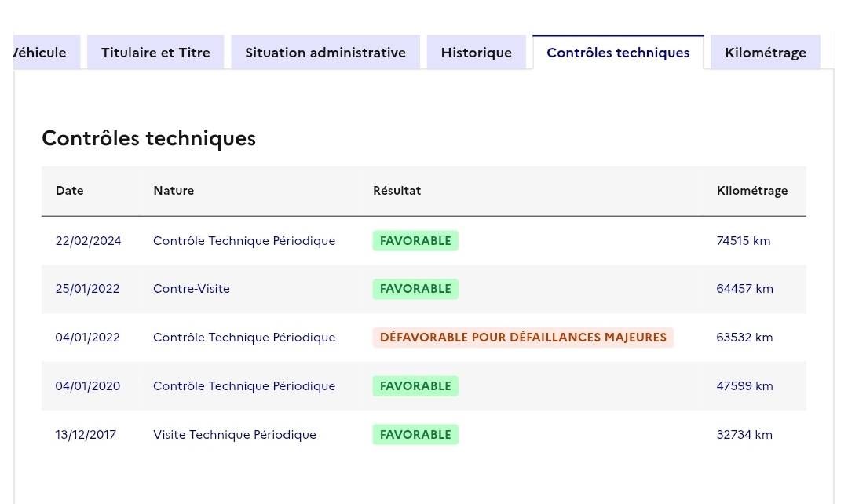Select the Situation administrative tab
848x504 pixels.
point(325,53)
